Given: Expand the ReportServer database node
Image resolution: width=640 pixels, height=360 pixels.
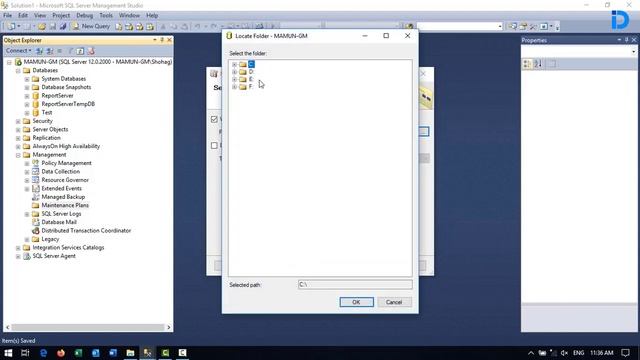Looking at the screenshot, I should point(27,96).
